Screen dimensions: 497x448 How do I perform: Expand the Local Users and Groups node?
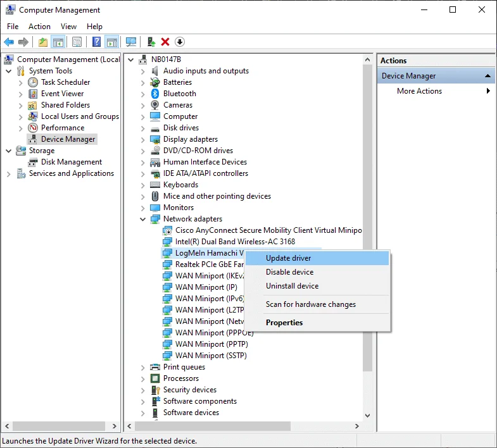tap(21, 117)
